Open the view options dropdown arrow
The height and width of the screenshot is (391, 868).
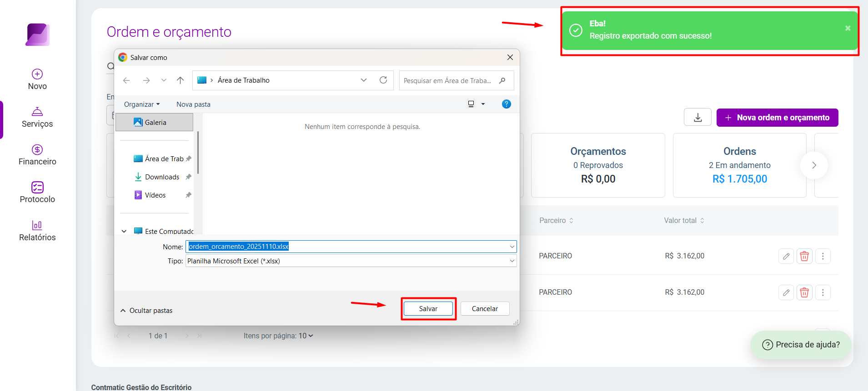tap(483, 104)
